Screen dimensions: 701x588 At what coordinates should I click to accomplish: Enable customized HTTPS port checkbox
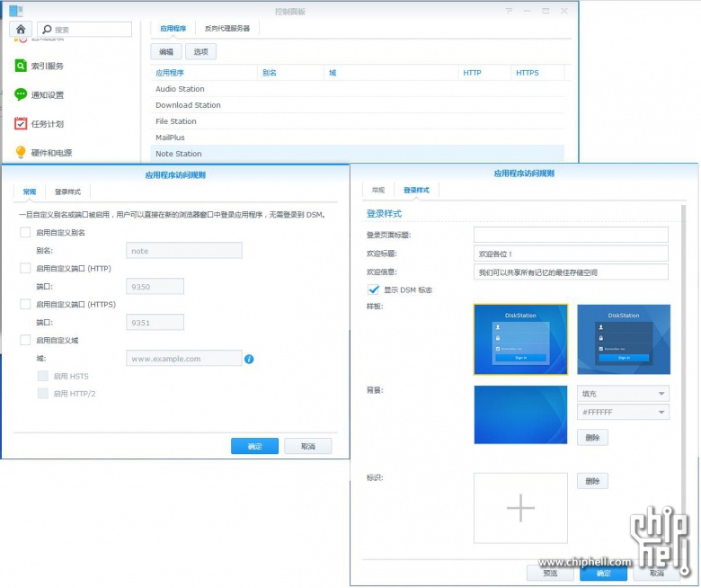point(25,304)
